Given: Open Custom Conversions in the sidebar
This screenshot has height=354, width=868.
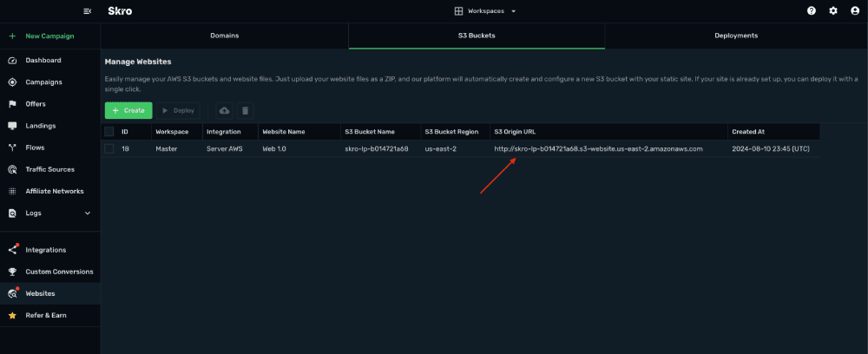Looking at the screenshot, I should 59,272.
